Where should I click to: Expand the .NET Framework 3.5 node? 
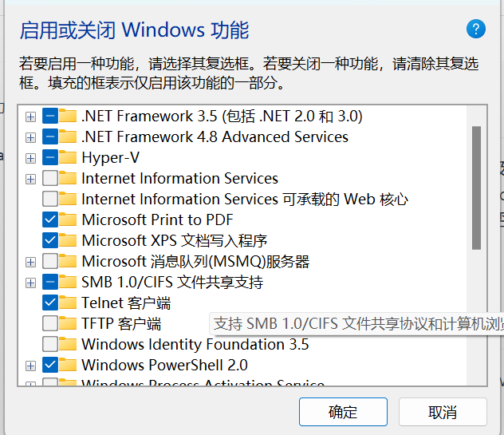(30, 117)
